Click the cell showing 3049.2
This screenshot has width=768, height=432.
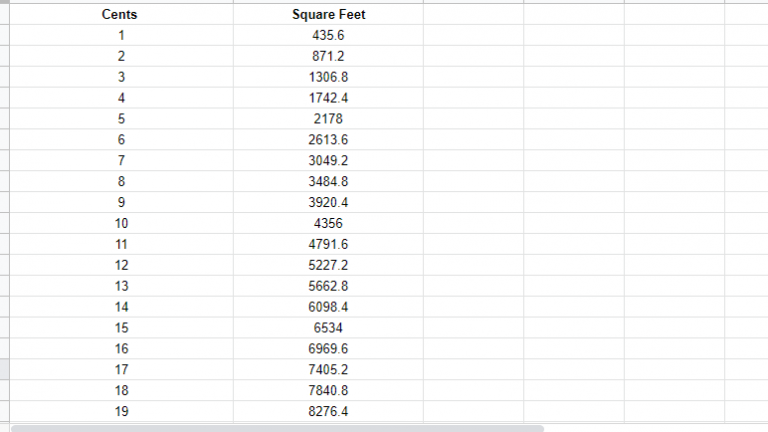point(328,161)
